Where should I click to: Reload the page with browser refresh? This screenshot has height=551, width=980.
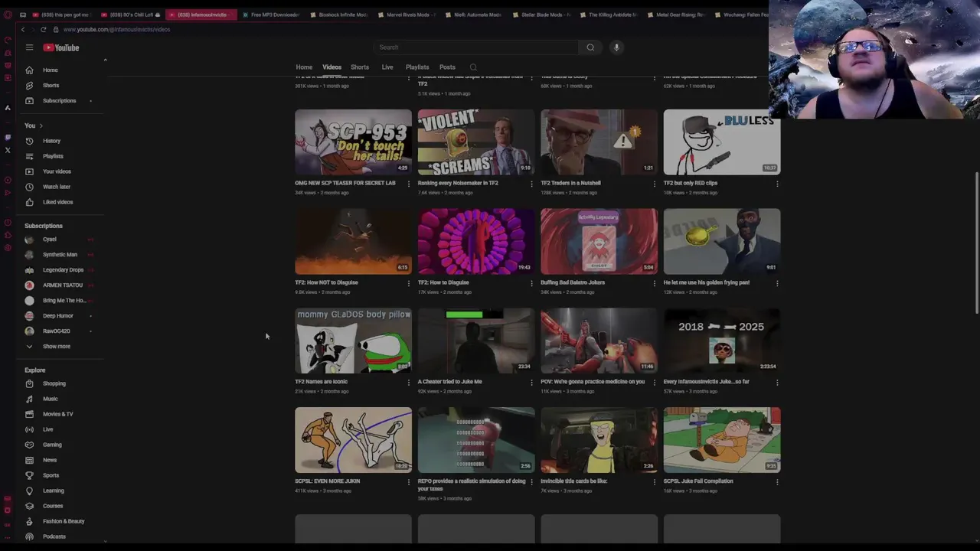[x=44, y=29]
